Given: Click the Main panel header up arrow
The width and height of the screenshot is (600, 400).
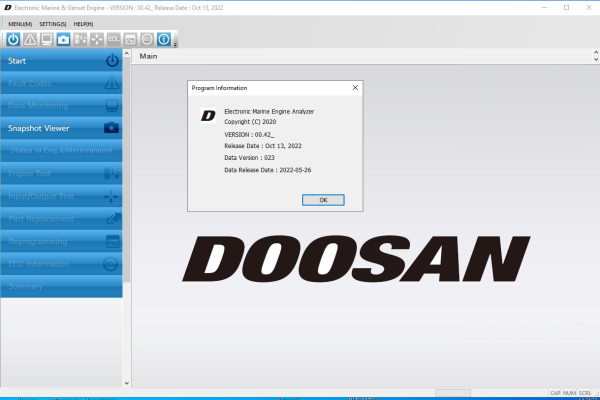Looking at the screenshot, I should 596,52.
